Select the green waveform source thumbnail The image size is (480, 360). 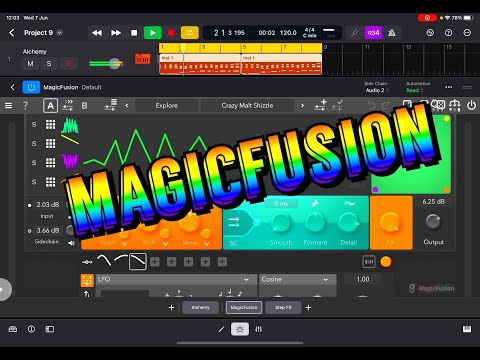70,125
